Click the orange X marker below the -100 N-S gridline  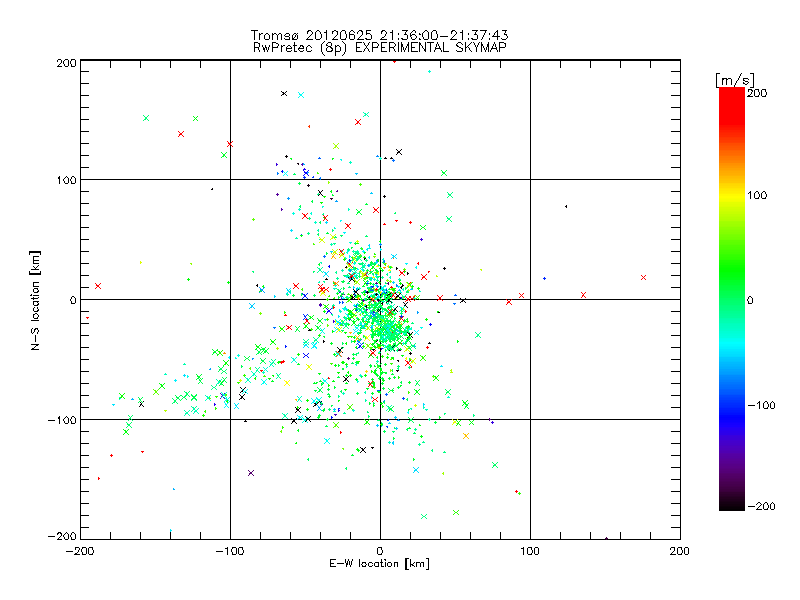pyautogui.click(x=466, y=436)
